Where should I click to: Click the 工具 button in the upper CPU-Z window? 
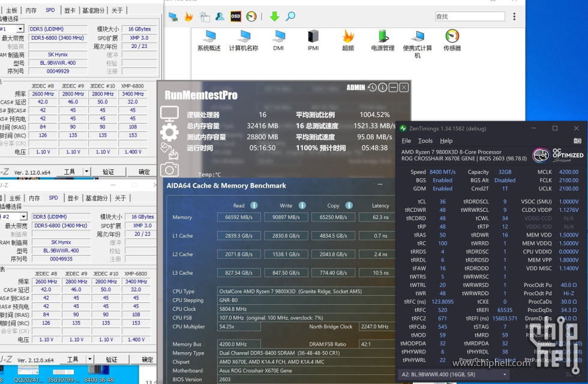(70, 172)
